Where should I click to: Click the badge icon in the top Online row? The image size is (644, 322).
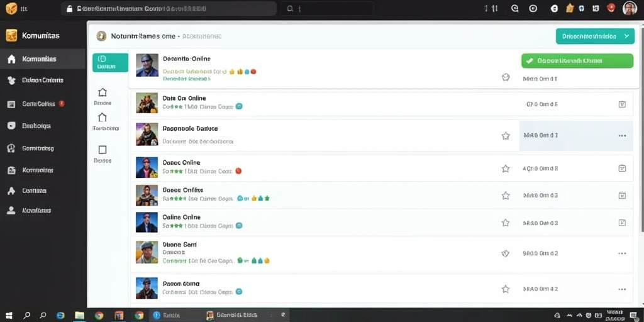pyautogui.click(x=506, y=77)
